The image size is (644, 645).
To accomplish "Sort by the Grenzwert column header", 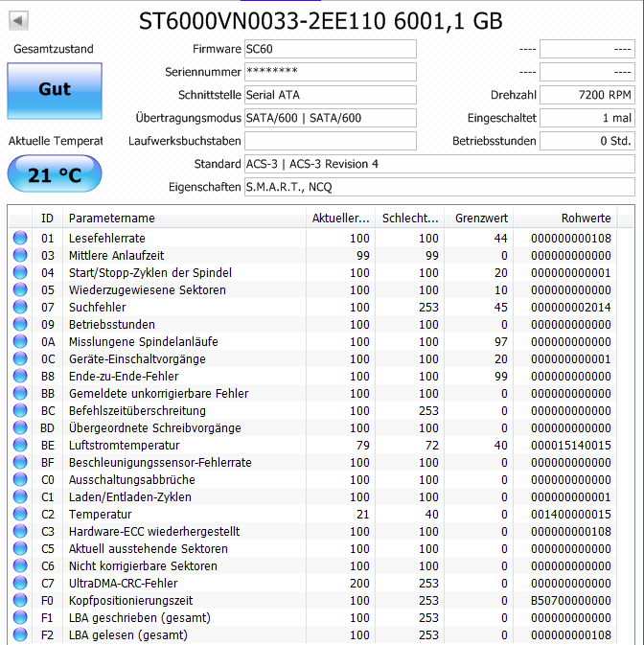I will (x=478, y=218).
